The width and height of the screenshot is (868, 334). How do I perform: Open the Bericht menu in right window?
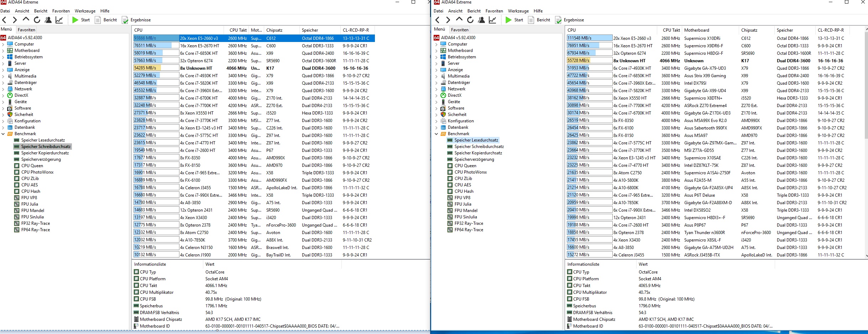tap(474, 11)
